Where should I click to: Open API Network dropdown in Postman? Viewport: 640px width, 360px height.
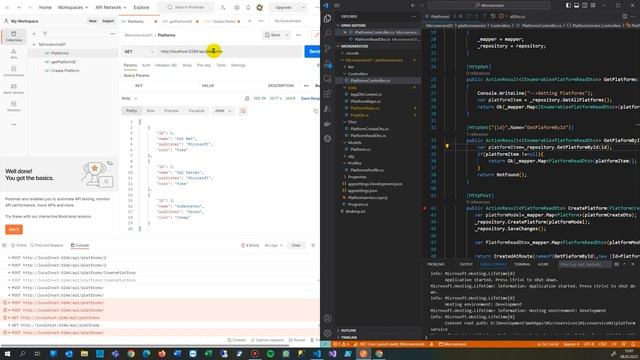[x=111, y=7]
